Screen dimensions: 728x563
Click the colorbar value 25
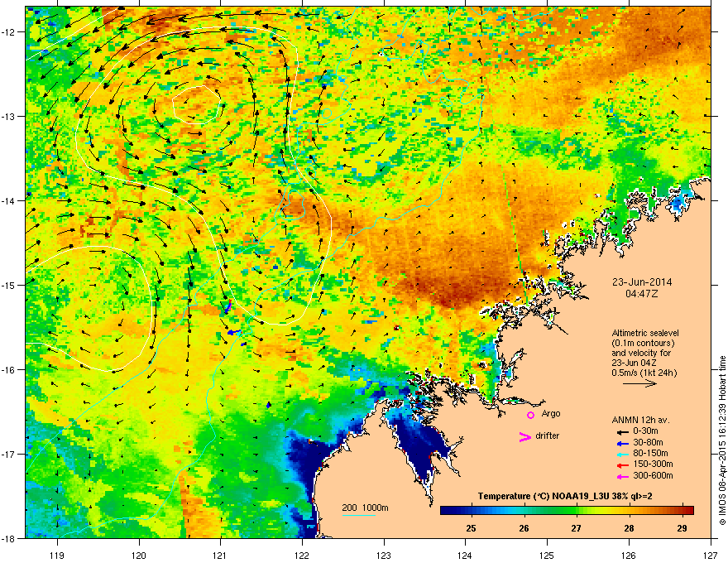471,528
